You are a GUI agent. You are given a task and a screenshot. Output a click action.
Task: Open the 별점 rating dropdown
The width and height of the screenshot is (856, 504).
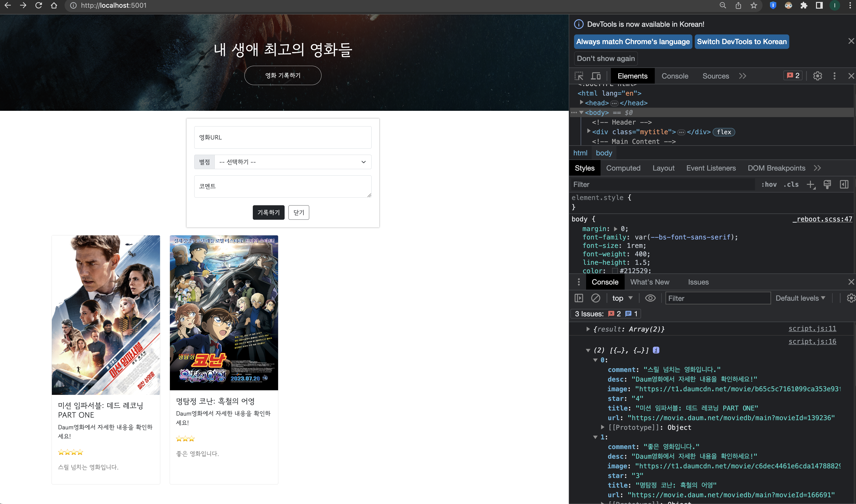(x=293, y=162)
